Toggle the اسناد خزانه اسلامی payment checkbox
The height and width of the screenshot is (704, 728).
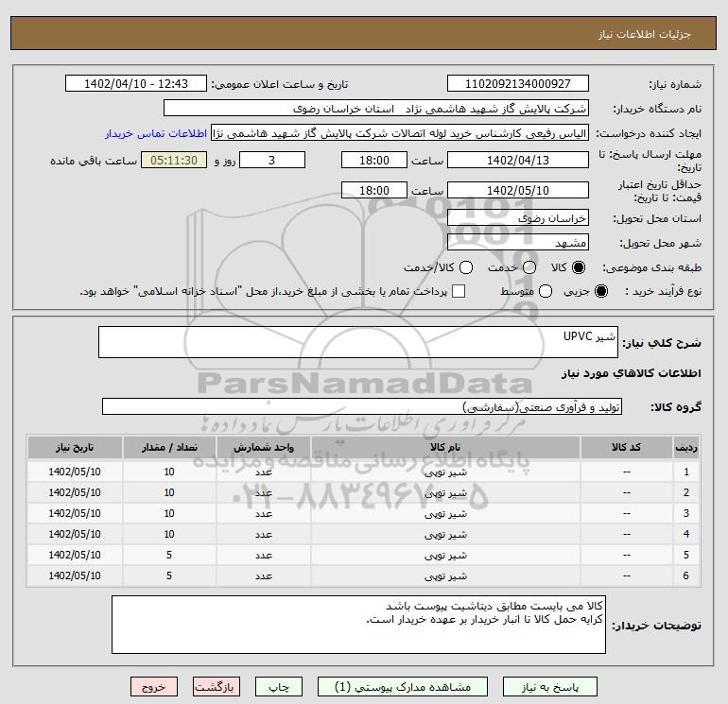459,291
